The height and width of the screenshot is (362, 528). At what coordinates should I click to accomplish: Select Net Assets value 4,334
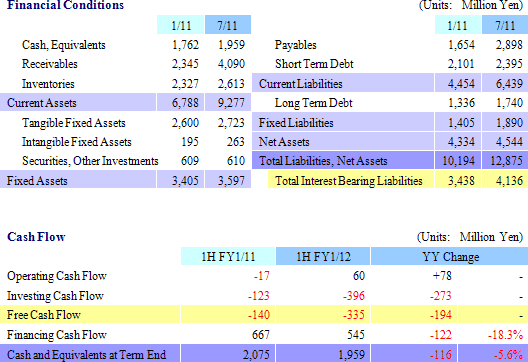(x=461, y=142)
